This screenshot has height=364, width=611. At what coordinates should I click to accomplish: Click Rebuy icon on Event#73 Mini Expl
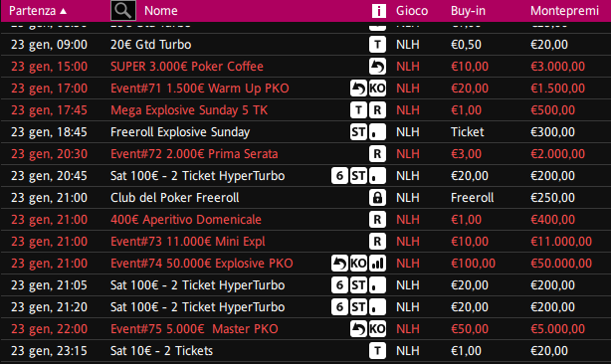coord(377,242)
